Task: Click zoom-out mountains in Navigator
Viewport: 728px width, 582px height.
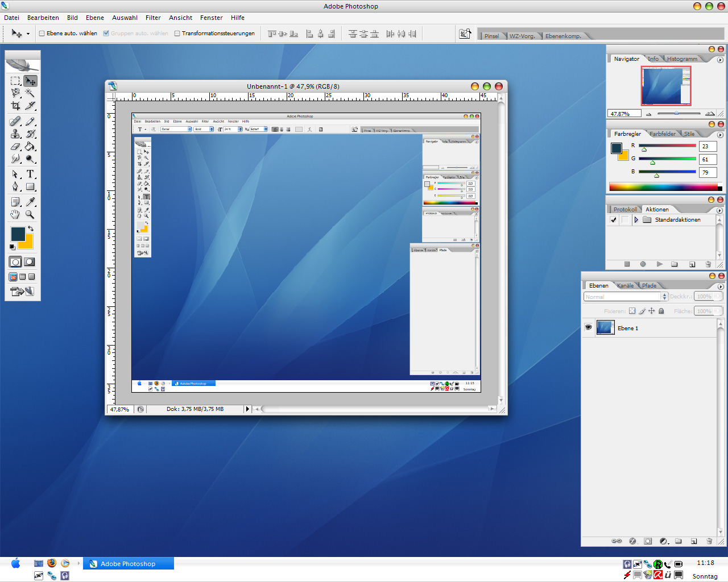Action: point(649,114)
